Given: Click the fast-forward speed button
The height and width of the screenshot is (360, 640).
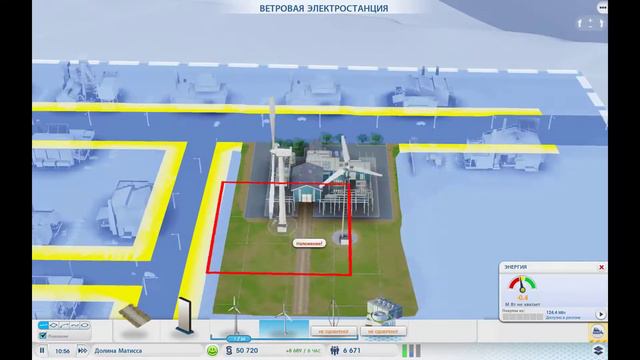Looking at the screenshot, I should (x=82, y=350).
